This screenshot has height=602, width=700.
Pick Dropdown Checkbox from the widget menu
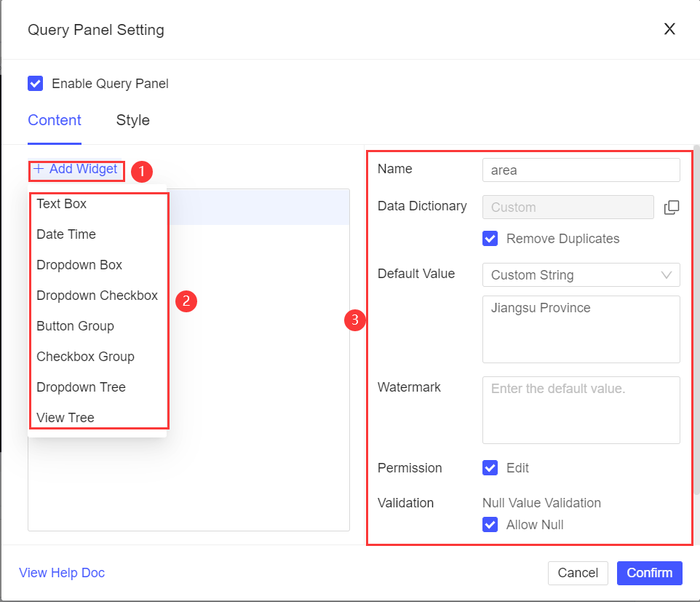tap(97, 296)
